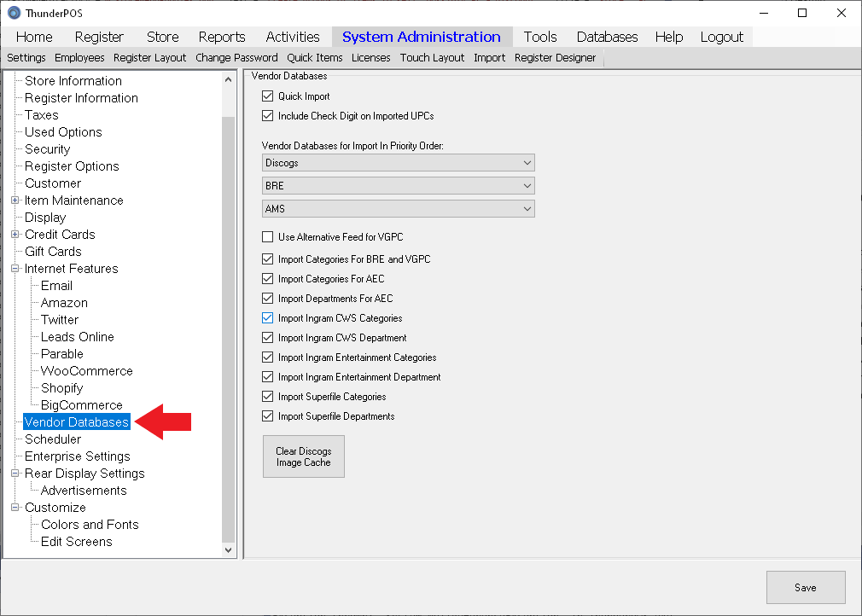862x616 pixels.
Task: Expand the Item Maintenance tree node
Action: (x=15, y=200)
